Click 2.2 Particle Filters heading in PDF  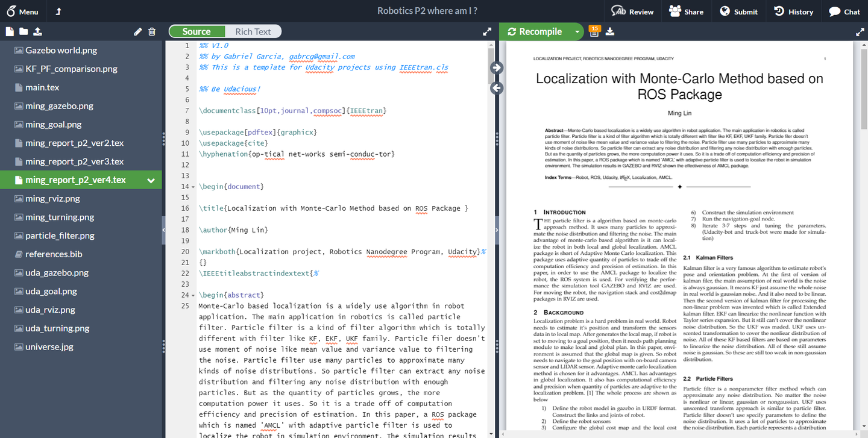(708, 379)
